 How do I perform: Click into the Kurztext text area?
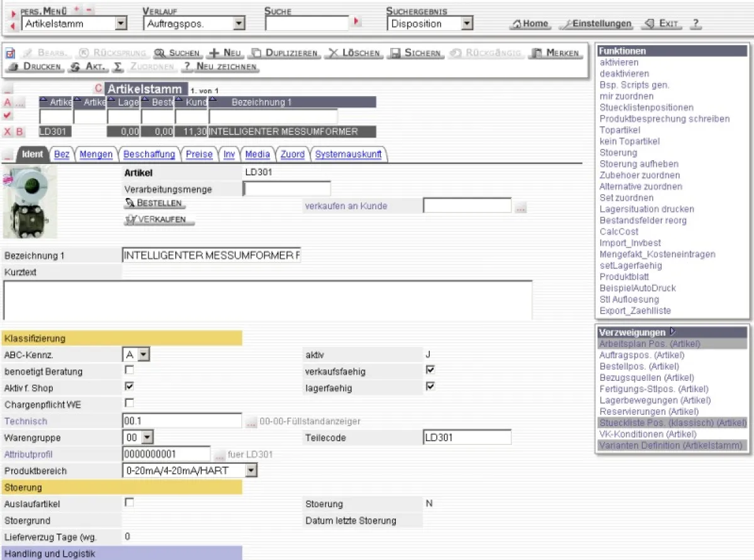[x=268, y=300]
